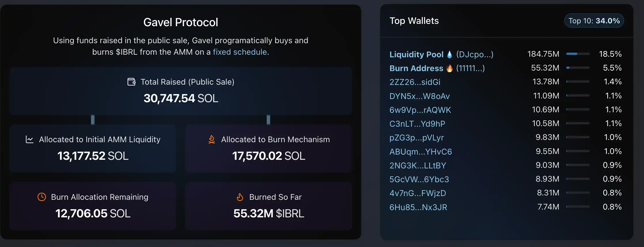Open wallet DYN5x...W8oAv
This screenshot has width=644, height=247.
tap(419, 96)
